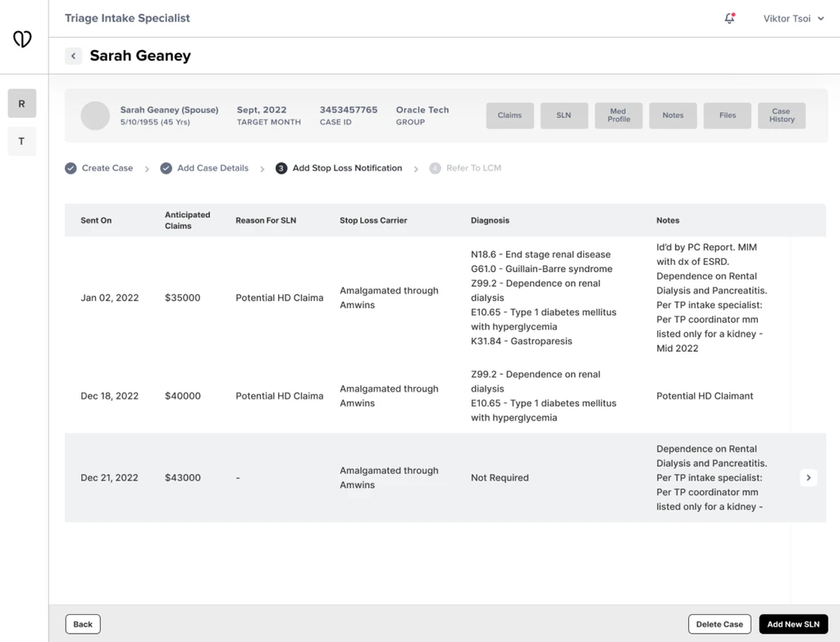The width and height of the screenshot is (840, 642).
Task: Select the T sidebar item
Action: (22, 141)
